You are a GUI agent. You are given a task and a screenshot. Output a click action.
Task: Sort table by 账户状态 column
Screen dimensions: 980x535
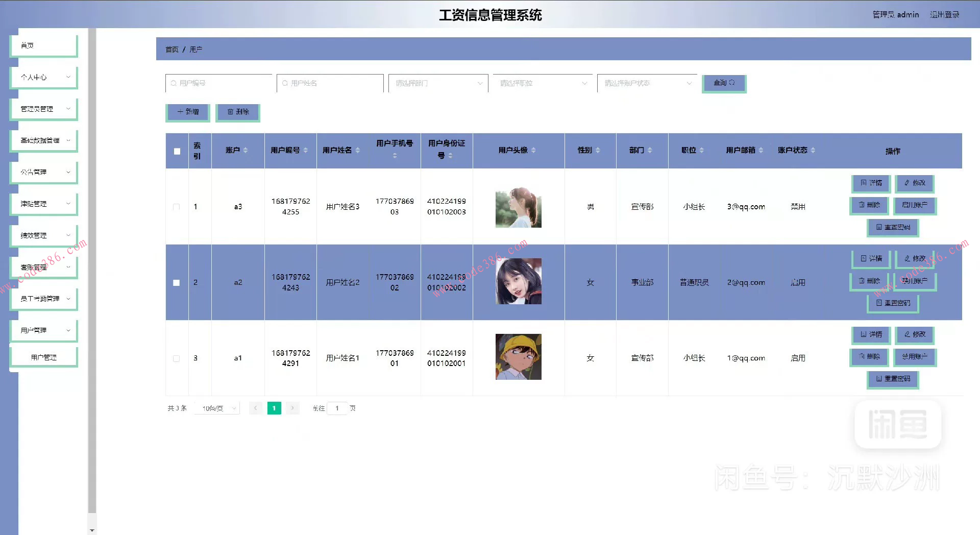click(x=813, y=150)
